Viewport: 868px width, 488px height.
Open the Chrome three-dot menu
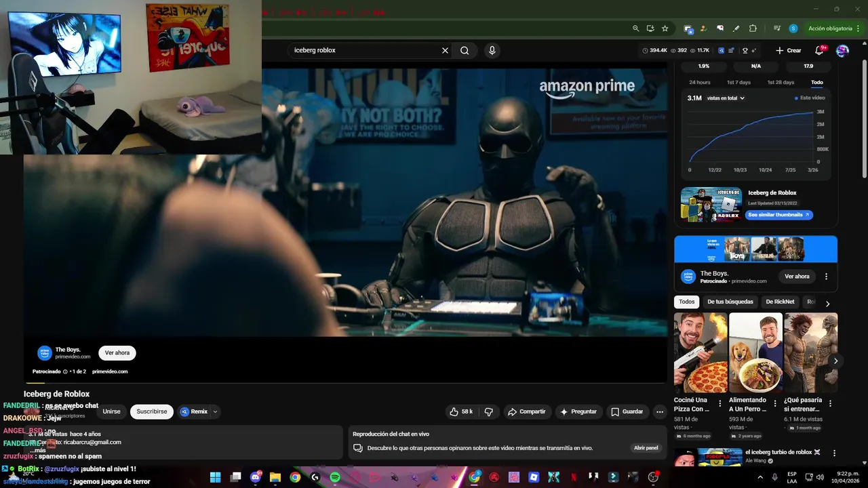[x=859, y=28]
